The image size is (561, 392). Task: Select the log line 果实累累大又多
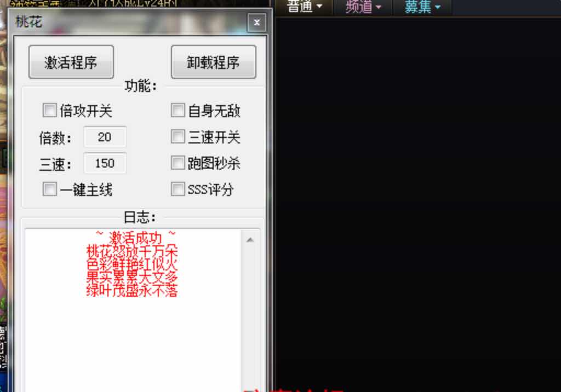pyautogui.click(x=132, y=277)
